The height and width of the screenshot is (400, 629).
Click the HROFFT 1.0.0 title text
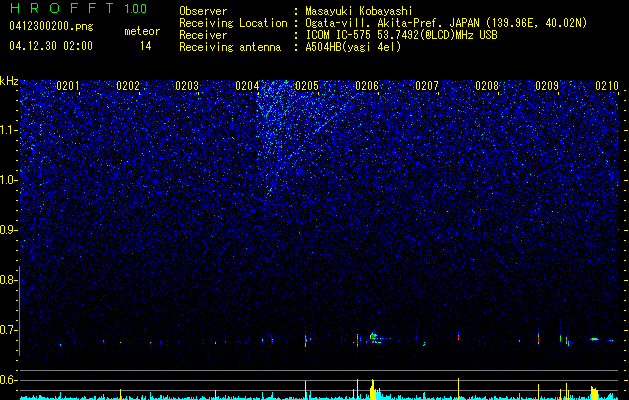[x=78, y=8]
